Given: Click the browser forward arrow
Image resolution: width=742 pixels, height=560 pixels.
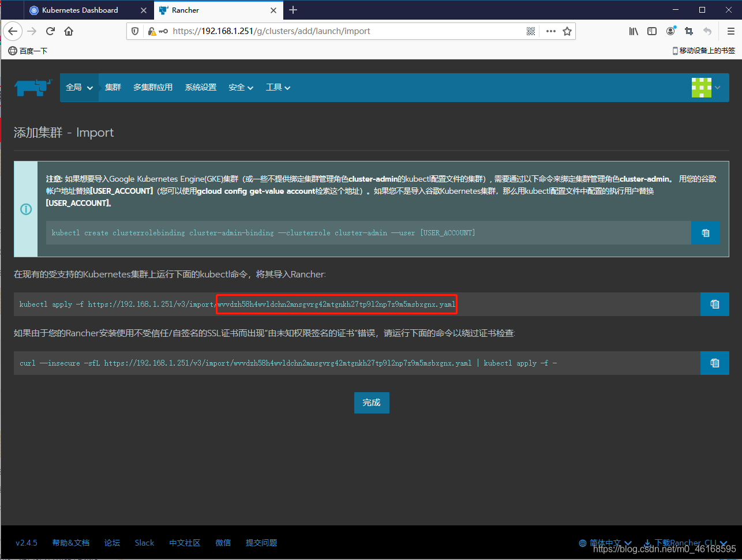Looking at the screenshot, I should click(x=32, y=31).
